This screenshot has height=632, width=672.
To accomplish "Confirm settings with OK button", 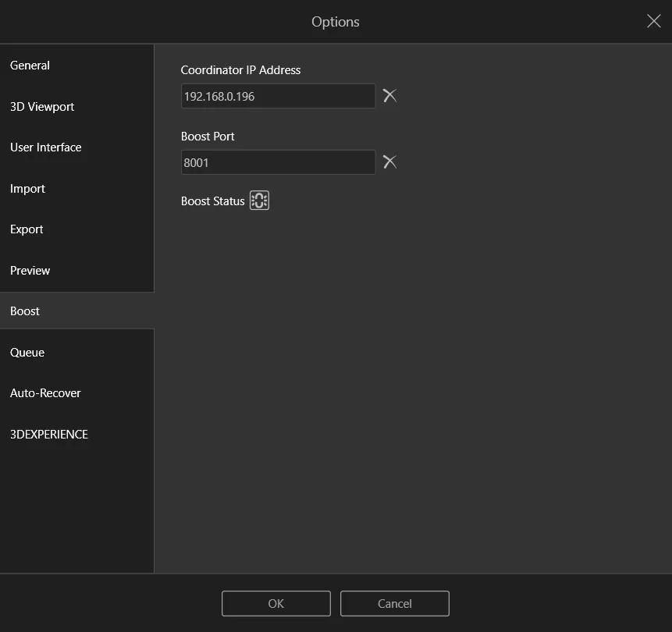I will [276, 603].
